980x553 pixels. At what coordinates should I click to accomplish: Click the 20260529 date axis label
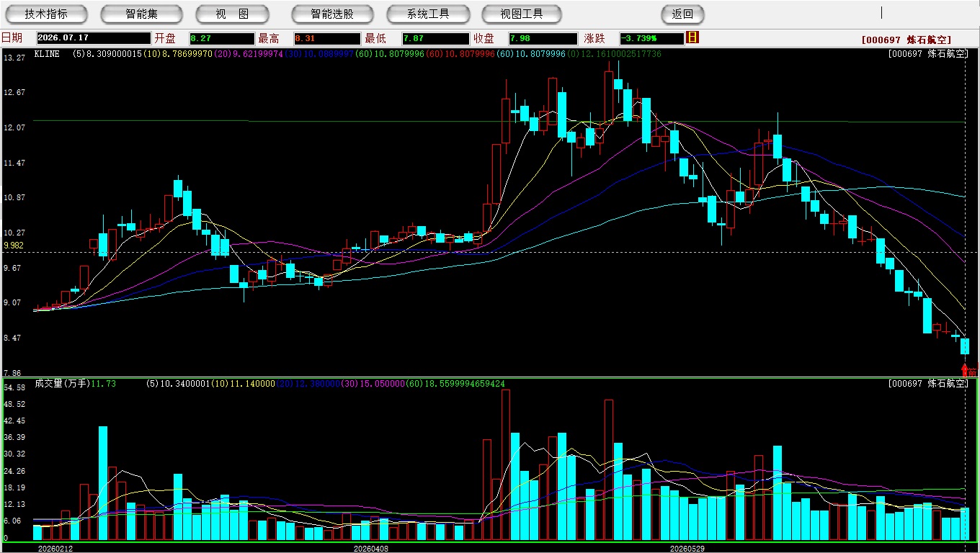click(x=687, y=548)
